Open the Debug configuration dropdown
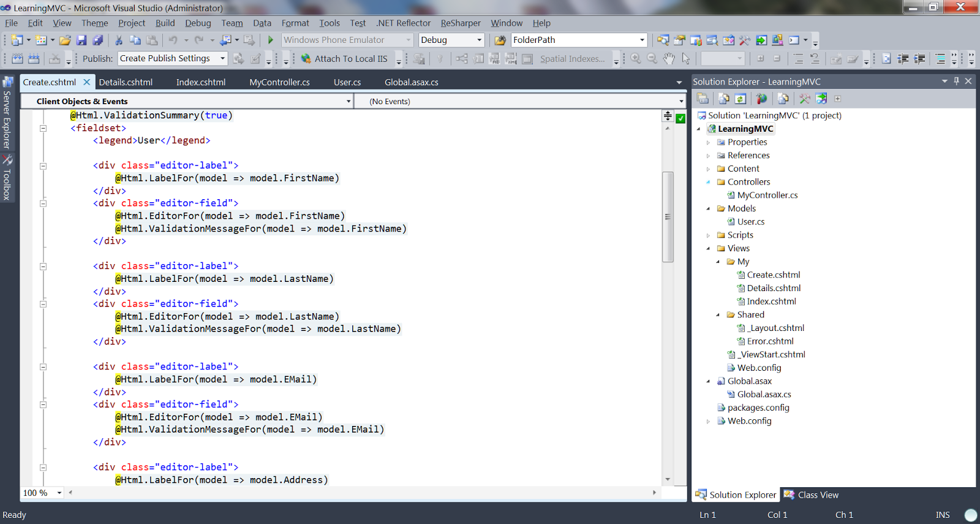This screenshot has height=524, width=980. pos(479,40)
